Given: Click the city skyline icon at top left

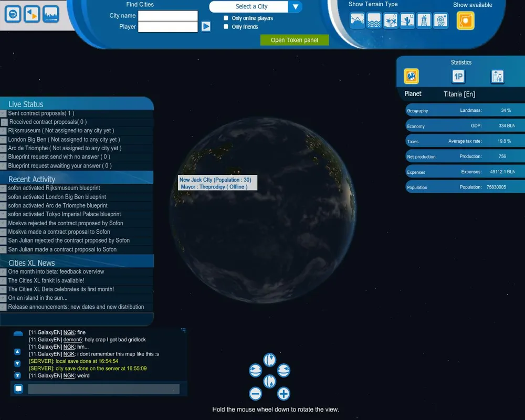Looking at the screenshot, I should tap(51, 14).
